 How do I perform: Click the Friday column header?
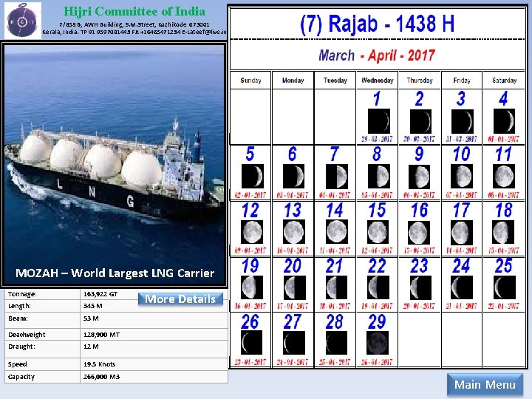coord(462,81)
